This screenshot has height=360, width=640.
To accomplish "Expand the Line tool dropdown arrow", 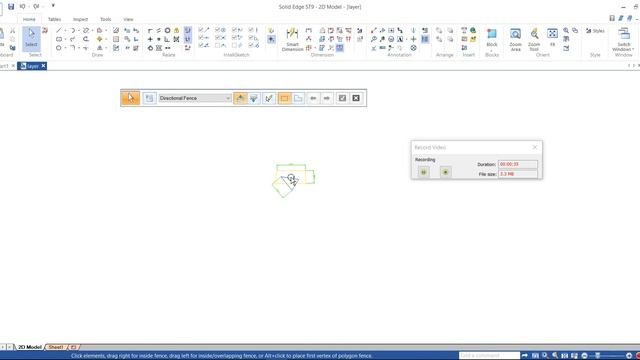I will tap(65, 31).
